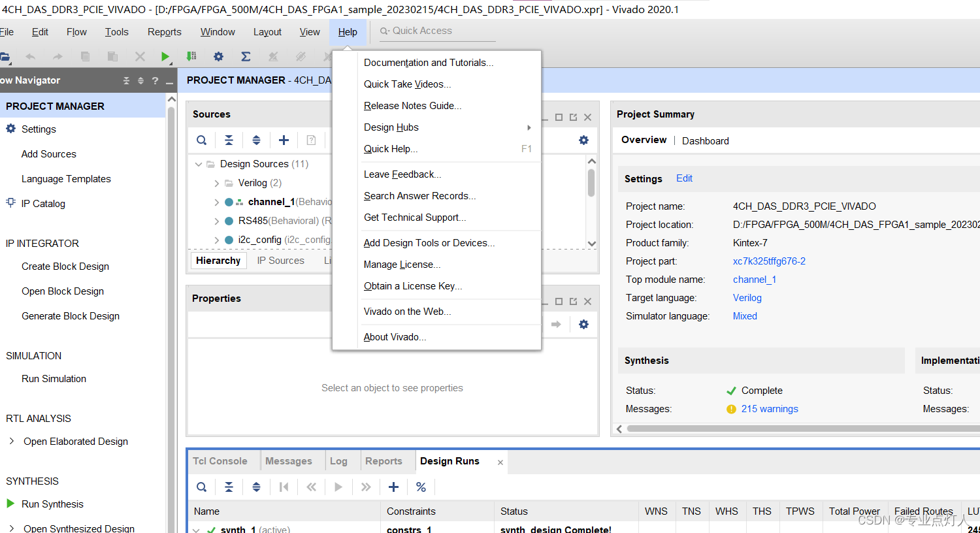Click the Undo toolbar arrow
980x533 pixels.
click(30, 57)
